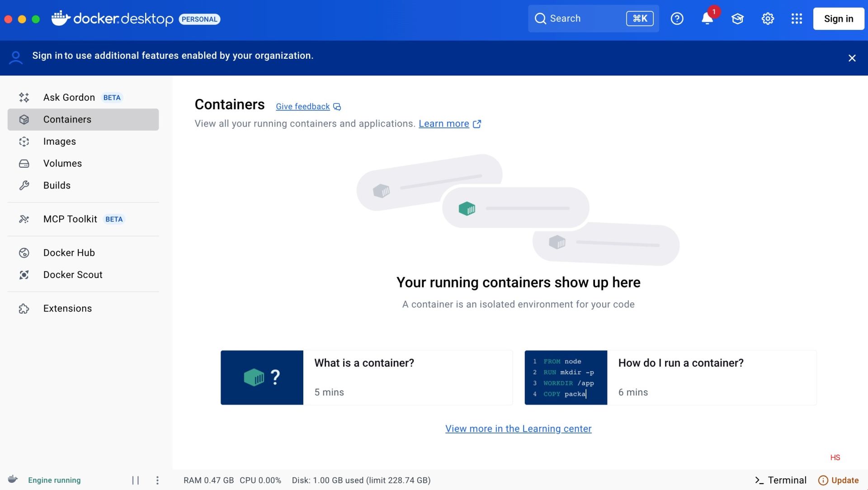Click the MCP Toolkit icon

pos(24,219)
